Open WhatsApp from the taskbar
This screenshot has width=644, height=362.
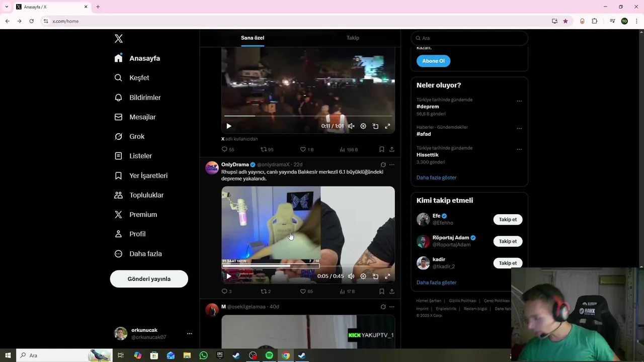coord(203,355)
